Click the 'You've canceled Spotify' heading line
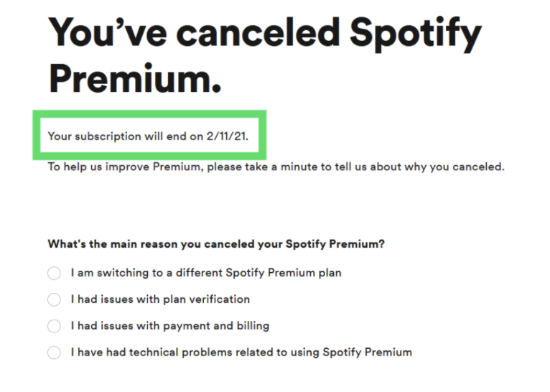The width and height of the screenshot is (550, 392). pyautogui.click(x=265, y=34)
